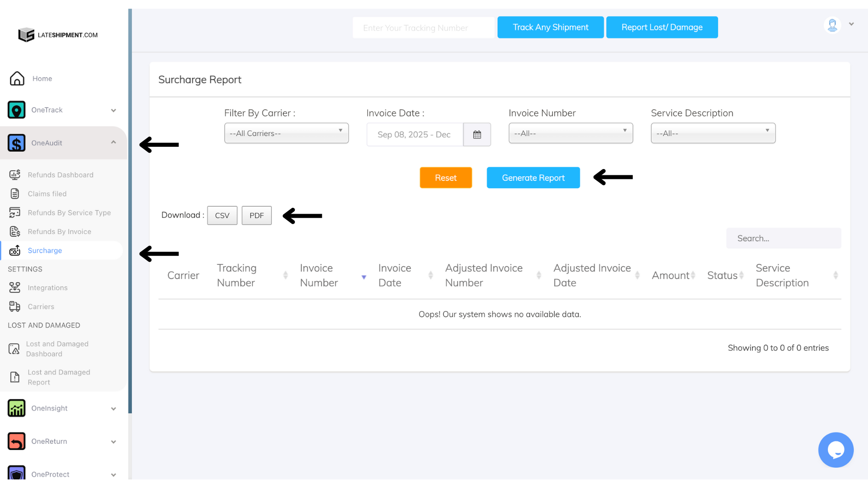Expand the OneInsight menu chevron
The width and height of the screenshot is (868, 488).
(x=113, y=409)
